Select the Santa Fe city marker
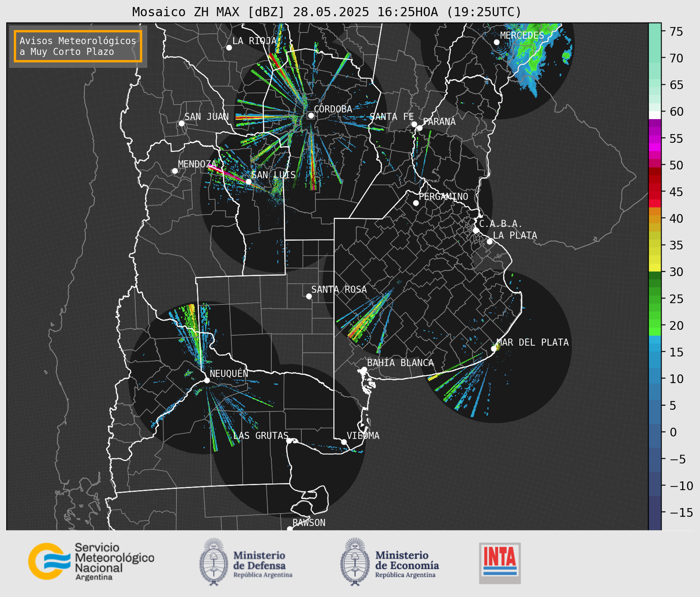Image resolution: width=700 pixels, height=597 pixels. click(414, 124)
